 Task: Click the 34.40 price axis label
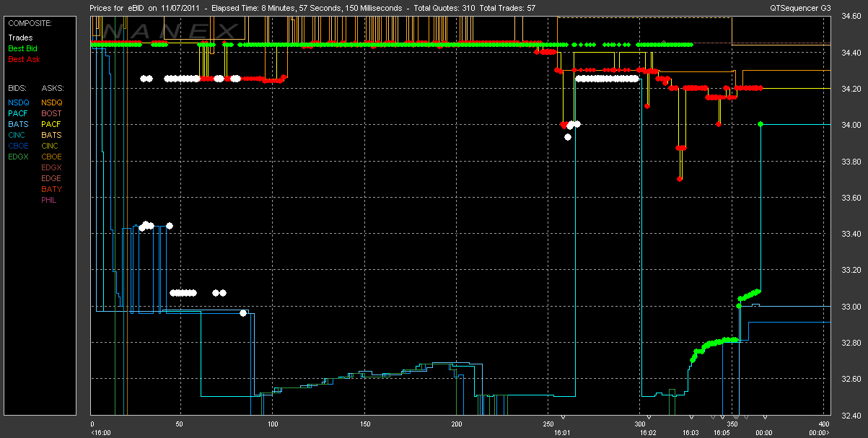851,53
